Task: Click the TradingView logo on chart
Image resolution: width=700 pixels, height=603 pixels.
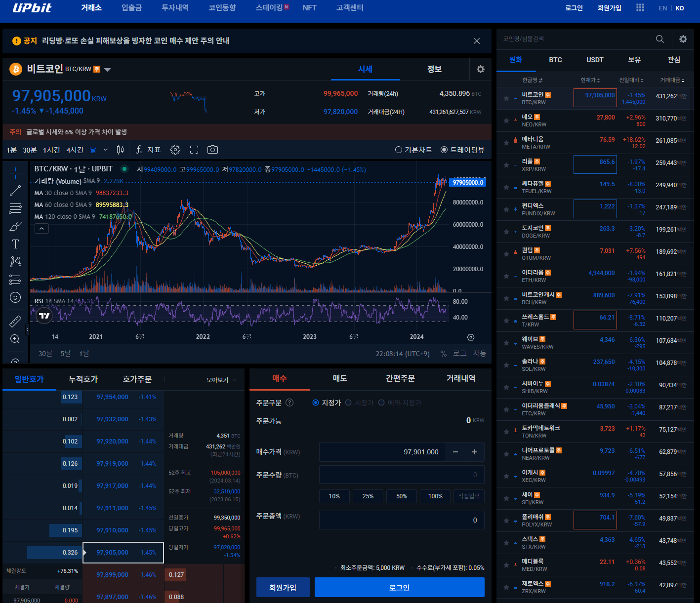Action: pos(44,316)
